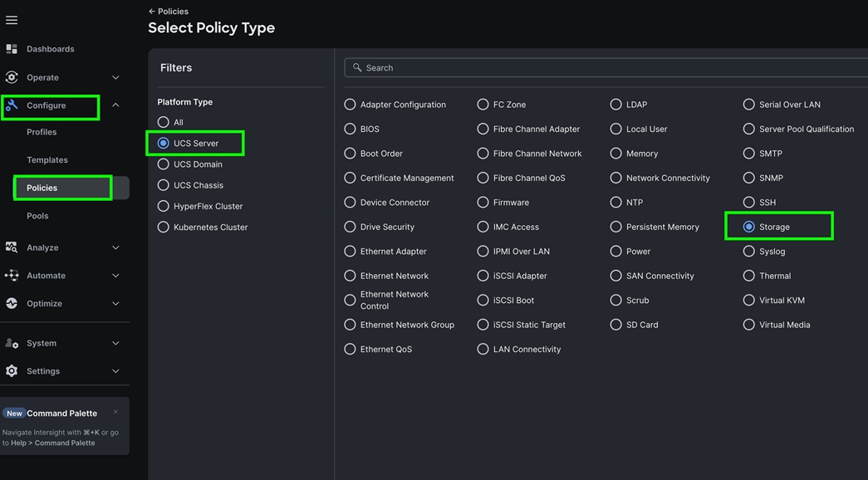Expand the Automate menu chevron
The height and width of the screenshot is (480, 868).
click(115, 275)
